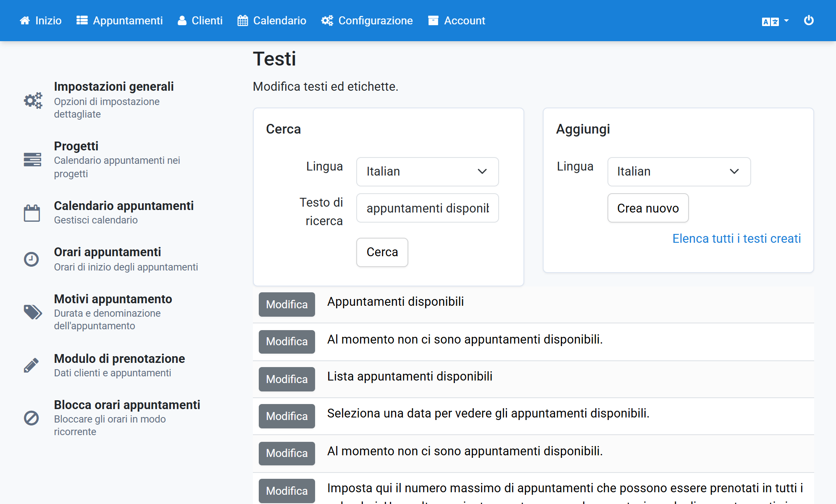836x504 pixels.
Task: Open Configurazione in the top menu
Action: [367, 21]
